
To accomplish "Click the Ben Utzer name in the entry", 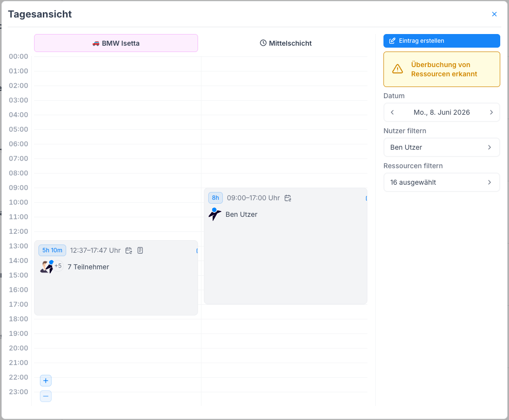I will [241, 214].
